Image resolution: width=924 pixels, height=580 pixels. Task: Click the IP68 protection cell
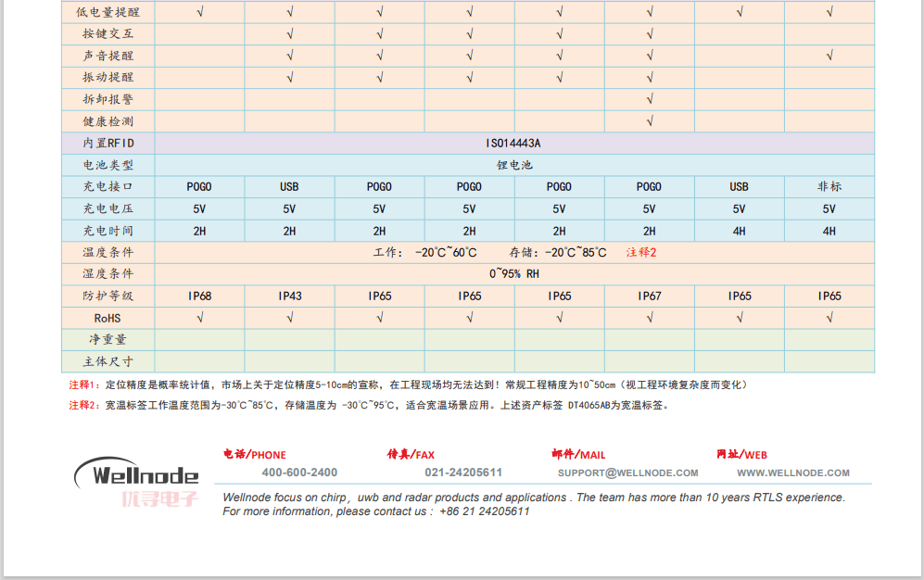tap(200, 296)
